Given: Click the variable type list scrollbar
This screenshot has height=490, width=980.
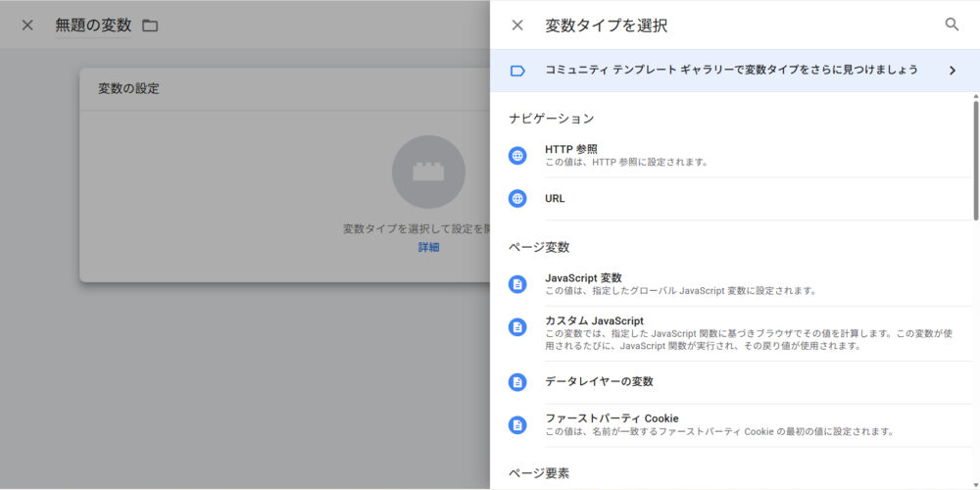Looking at the screenshot, I should pos(975,157).
